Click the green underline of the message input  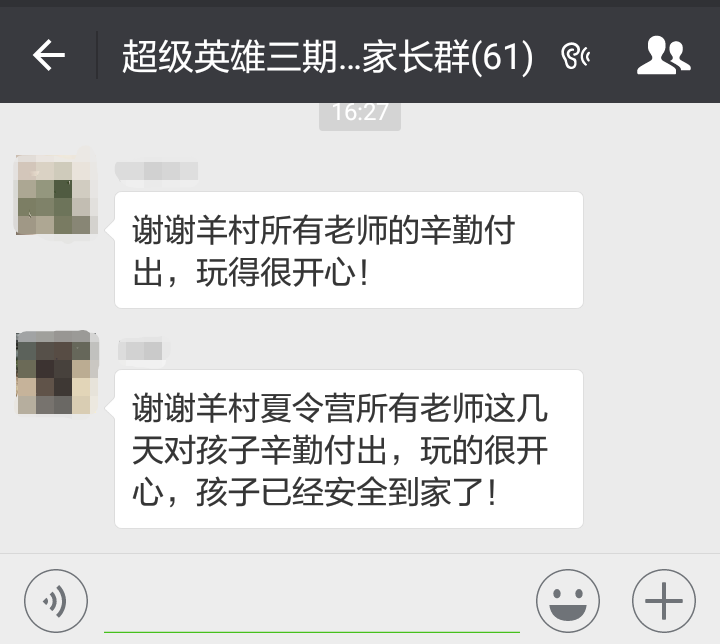[312, 633]
